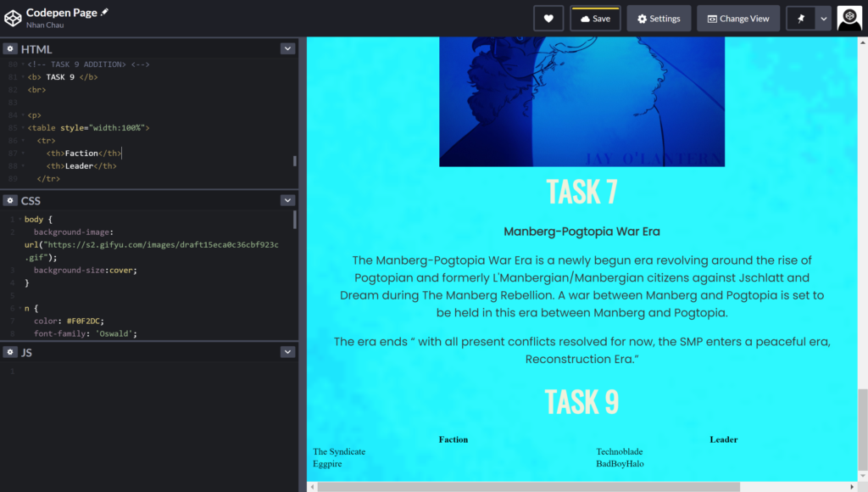Expand the CSS panel dropdown arrow
This screenshot has width=868, height=492.
tap(287, 200)
